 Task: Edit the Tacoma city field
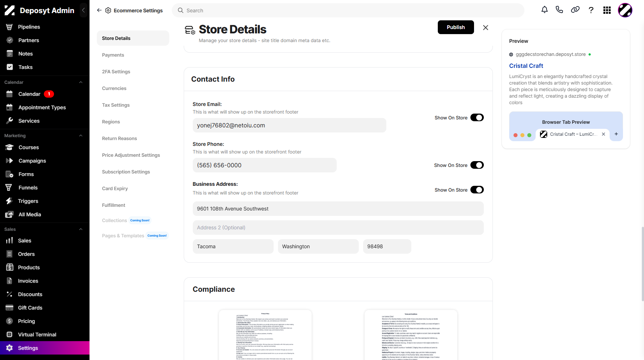click(233, 246)
